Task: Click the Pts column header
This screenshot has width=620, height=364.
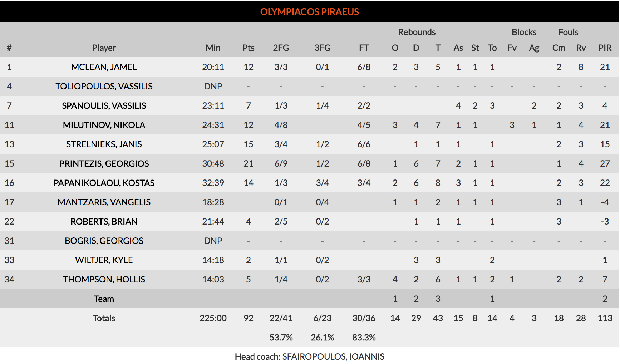Action: pos(248,48)
